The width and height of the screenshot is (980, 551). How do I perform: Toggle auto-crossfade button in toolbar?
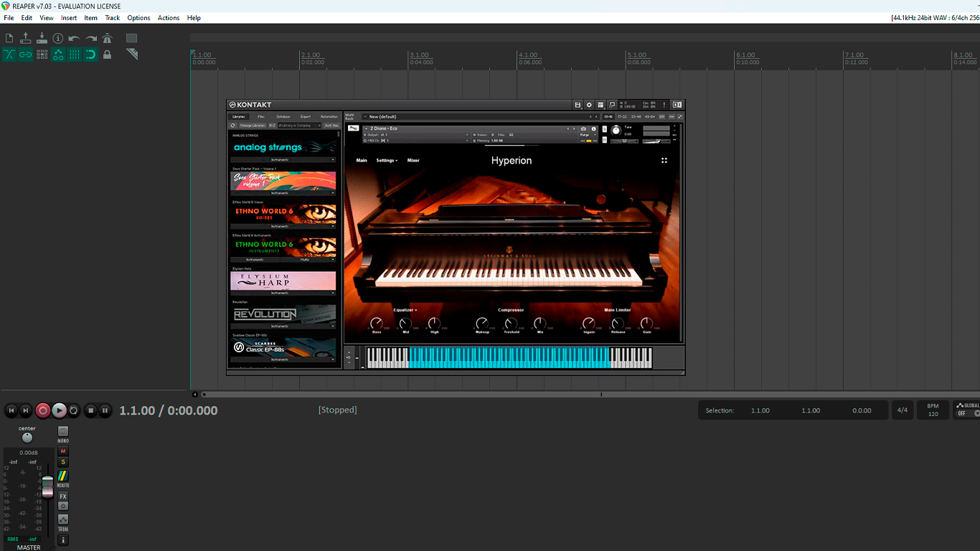coord(9,55)
